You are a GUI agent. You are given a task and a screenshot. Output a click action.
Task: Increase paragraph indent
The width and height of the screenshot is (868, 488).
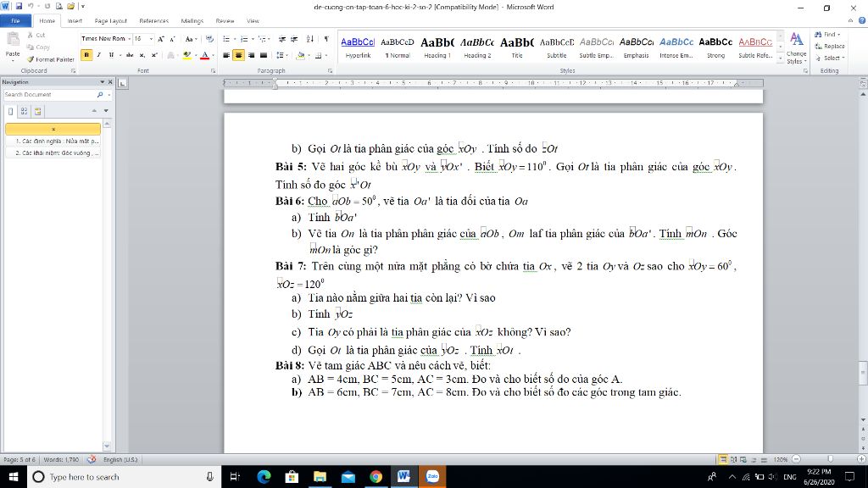294,39
